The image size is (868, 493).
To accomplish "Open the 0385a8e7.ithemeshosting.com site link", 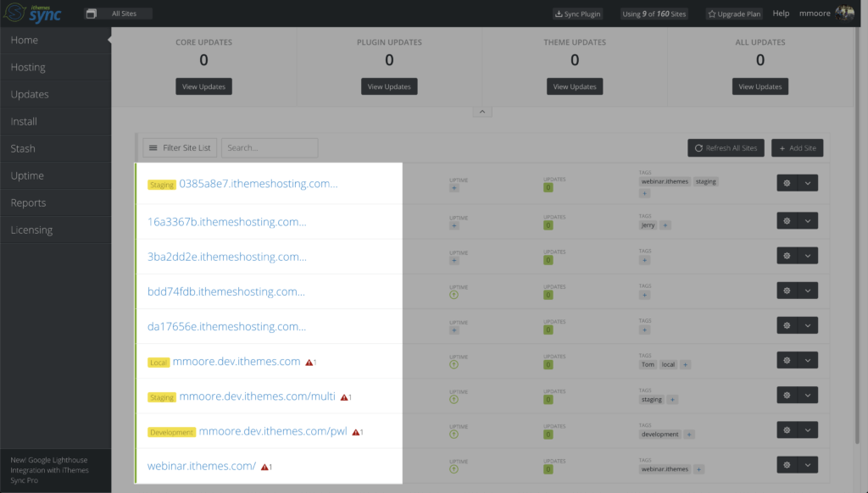I will (x=258, y=184).
